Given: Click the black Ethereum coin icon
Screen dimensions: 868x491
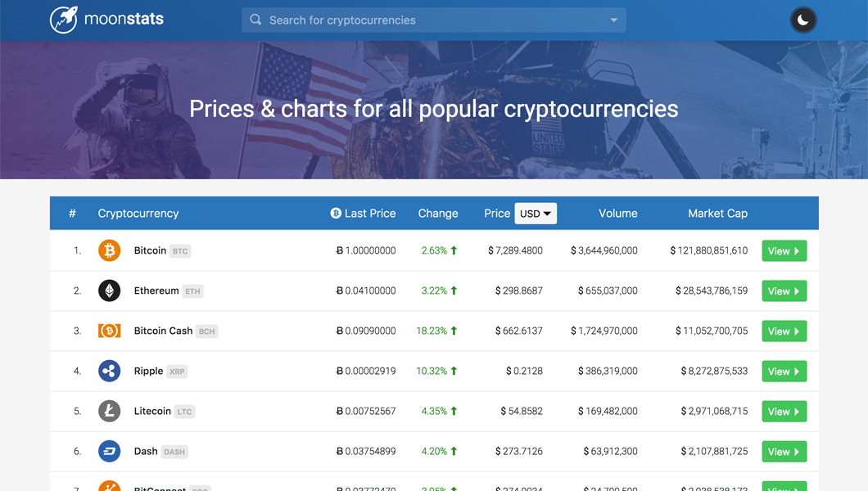Looking at the screenshot, I should coord(109,291).
